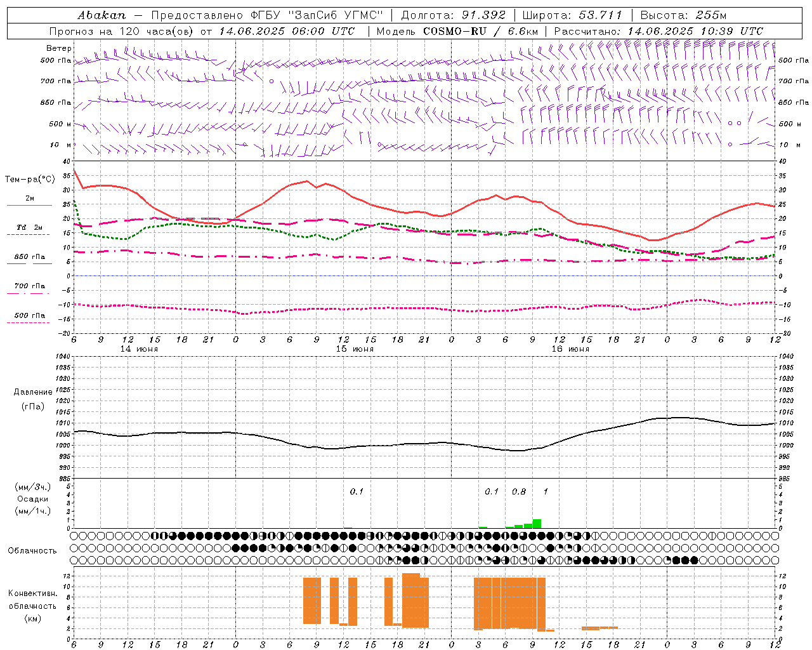Click the Модель COSMO-RU / 6.6км label
The width and height of the screenshot is (812, 650).
tap(457, 31)
